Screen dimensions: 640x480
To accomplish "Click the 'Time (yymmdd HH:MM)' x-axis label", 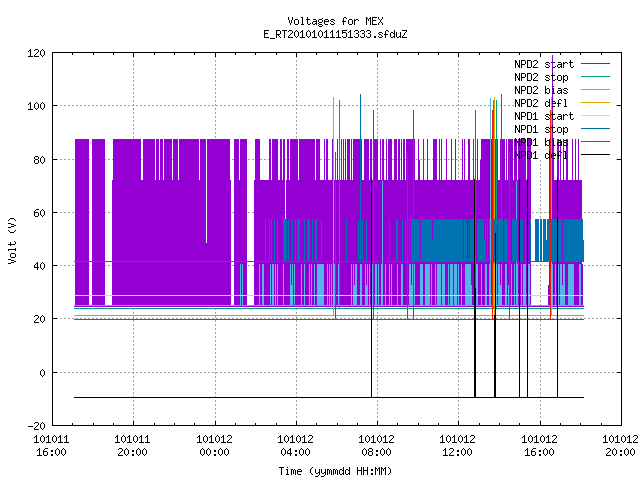I will 335,471.
